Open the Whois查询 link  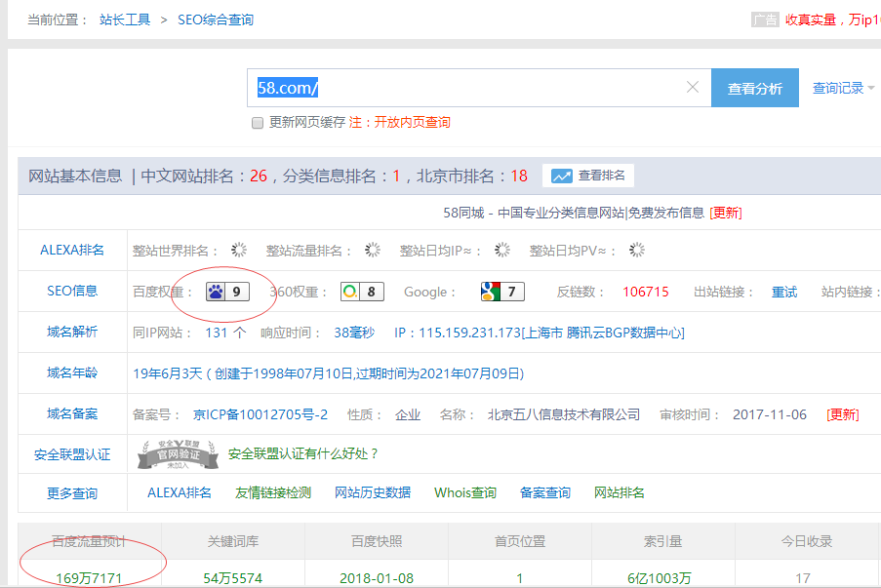coord(465,492)
